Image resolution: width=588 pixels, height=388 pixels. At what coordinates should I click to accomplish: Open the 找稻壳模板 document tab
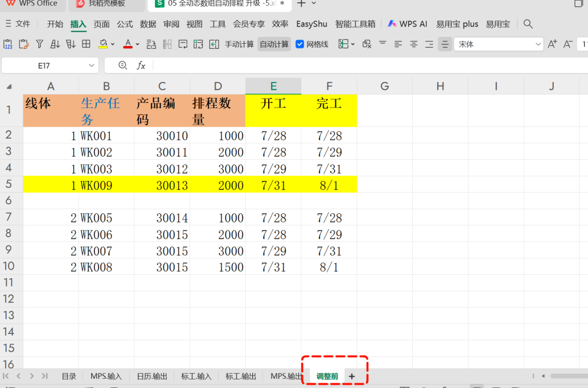coord(106,4)
